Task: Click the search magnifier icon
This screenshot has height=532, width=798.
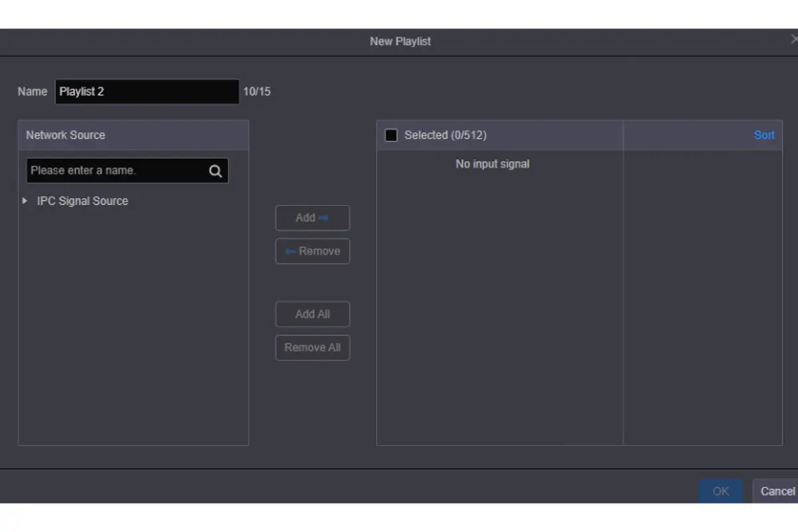Action: click(215, 171)
